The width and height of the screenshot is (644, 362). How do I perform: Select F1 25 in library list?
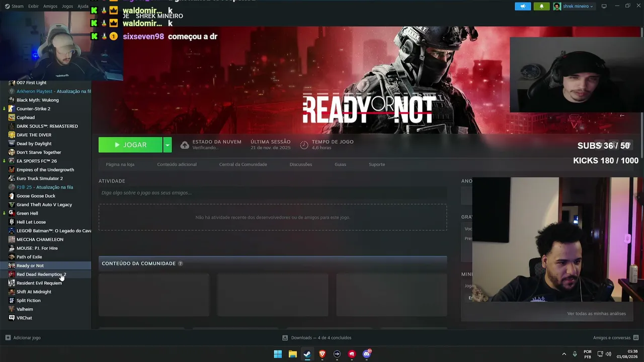click(45, 187)
